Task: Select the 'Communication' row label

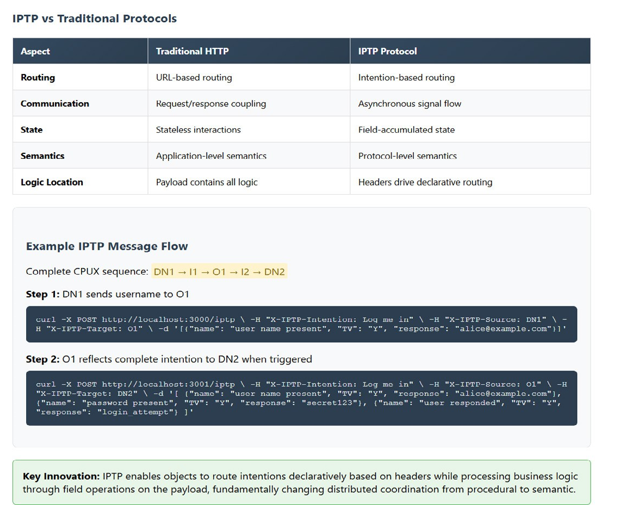Action: [55, 103]
